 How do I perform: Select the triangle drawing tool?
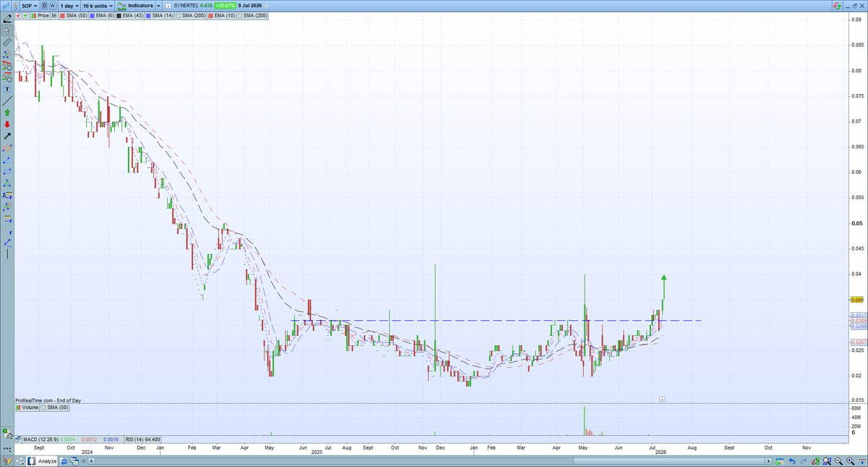click(7, 183)
